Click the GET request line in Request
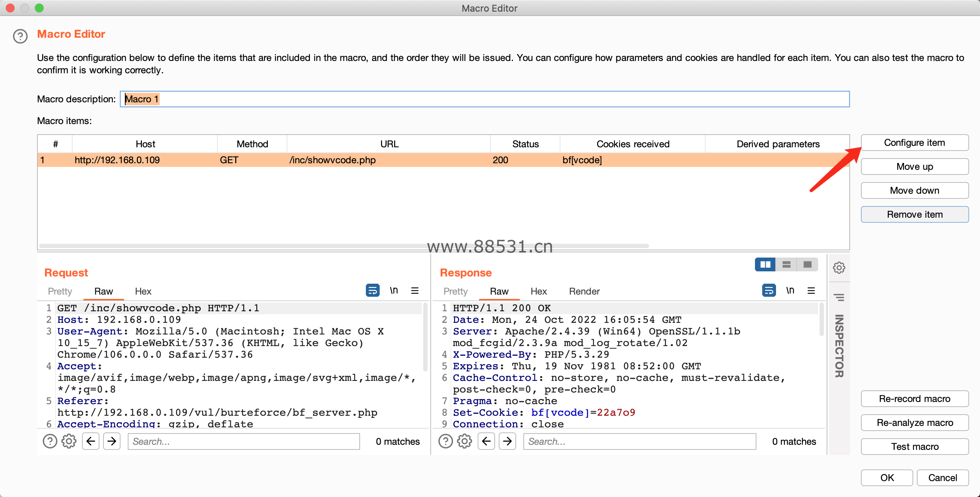 pos(158,308)
